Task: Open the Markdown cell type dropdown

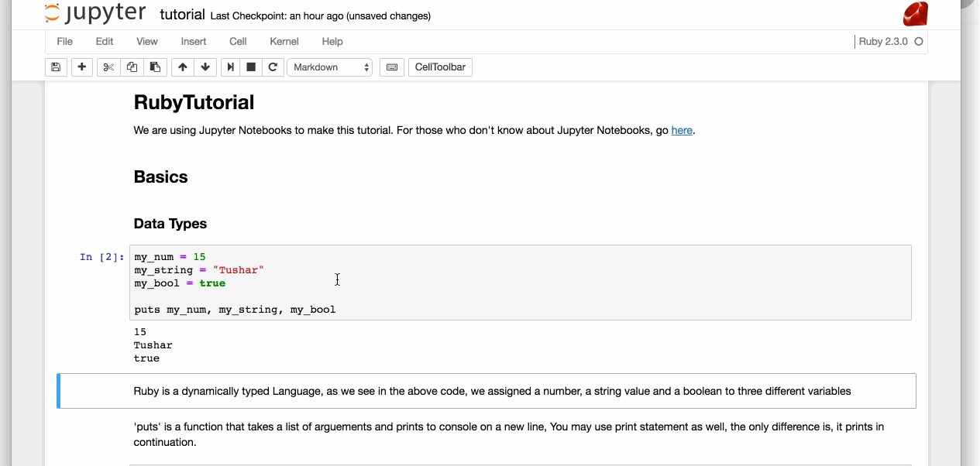Action: (x=330, y=67)
